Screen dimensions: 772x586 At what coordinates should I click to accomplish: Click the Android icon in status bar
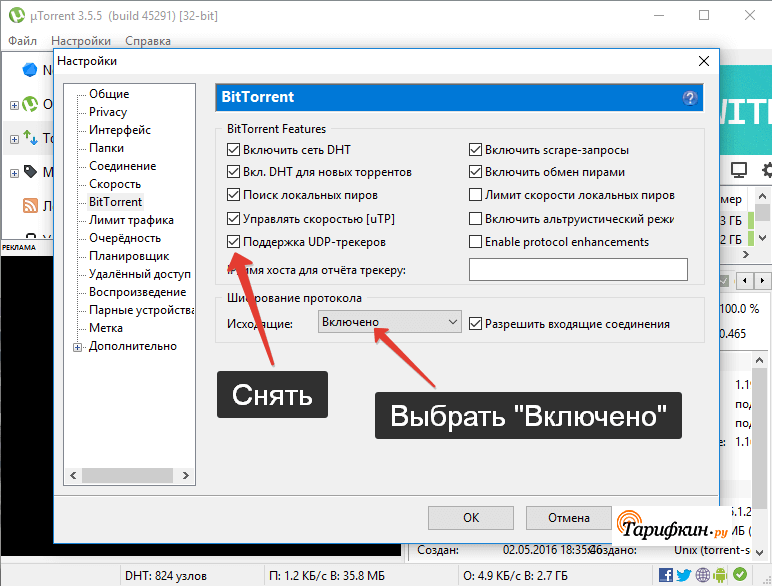click(720, 575)
